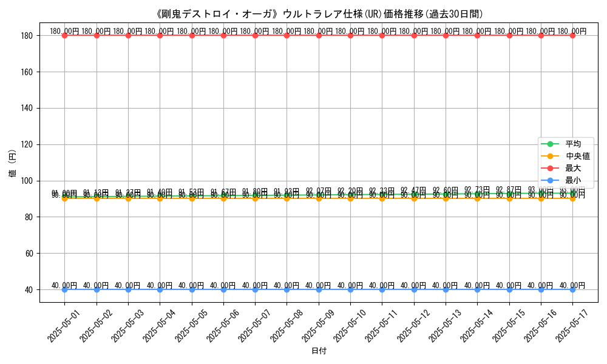607x364 pixels.
Task: Click the green mean data point on 2025-05-15
Action: click(509, 194)
